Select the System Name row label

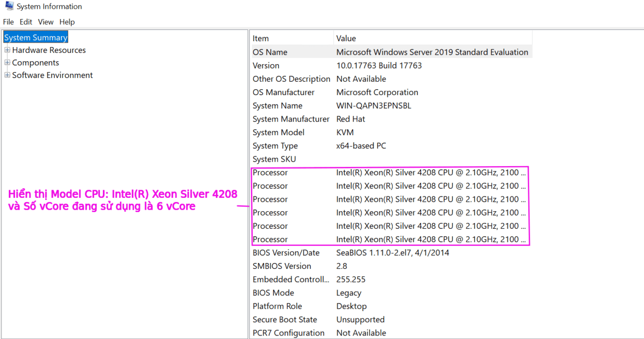[278, 106]
